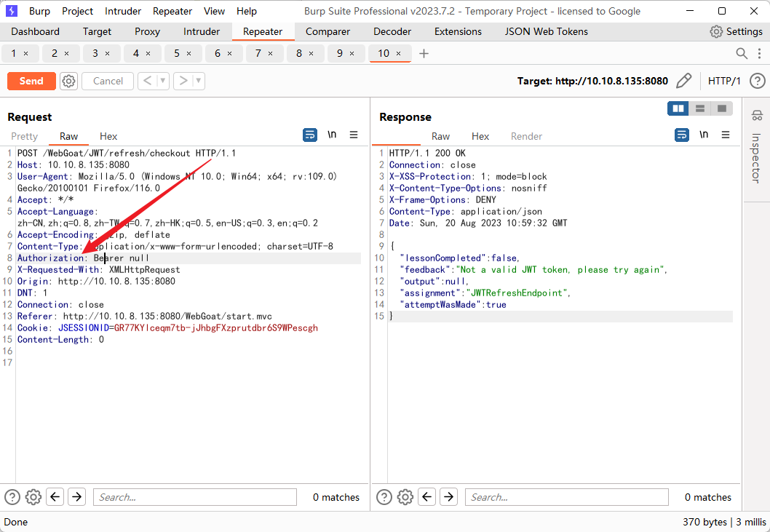Focus the Request search field
The width and height of the screenshot is (770, 532).
tap(195, 497)
